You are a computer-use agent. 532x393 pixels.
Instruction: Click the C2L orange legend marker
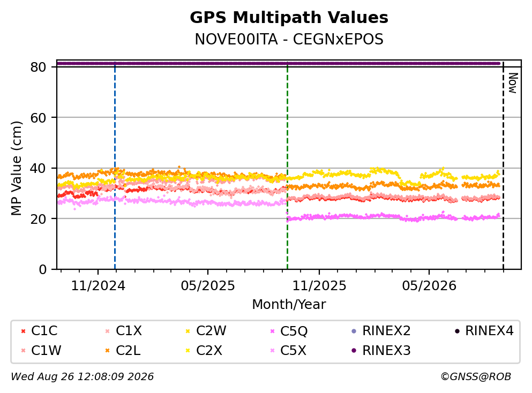click(x=108, y=351)
